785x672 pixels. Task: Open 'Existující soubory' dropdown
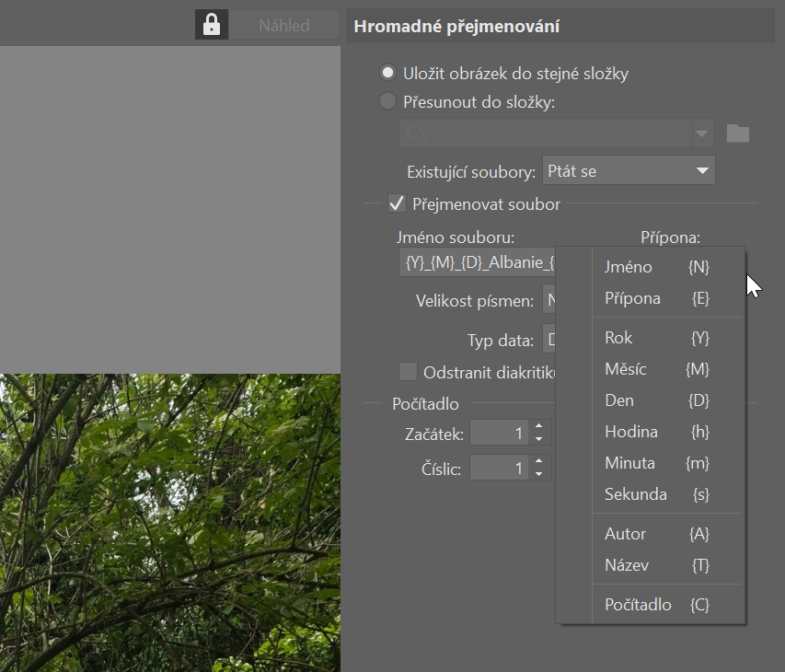pyautogui.click(x=629, y=170)
